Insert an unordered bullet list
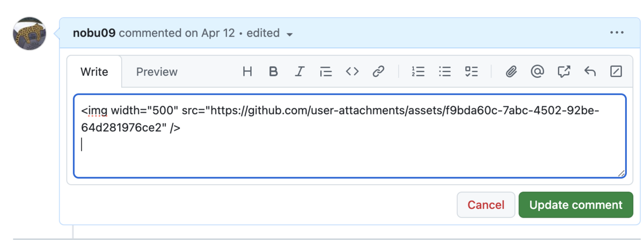Image resolution: width=644 pixels, height=240 pixels. (x=445, y=71)
